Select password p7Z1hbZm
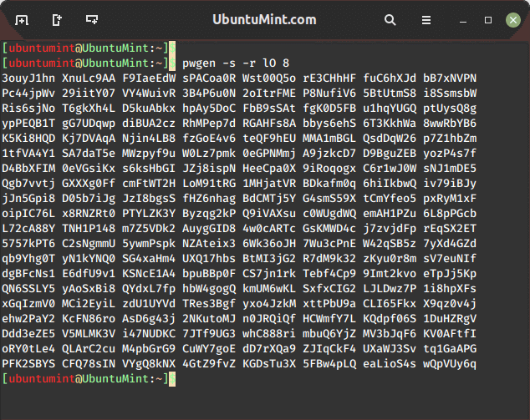The image size is (530, 420). point(450,139)
